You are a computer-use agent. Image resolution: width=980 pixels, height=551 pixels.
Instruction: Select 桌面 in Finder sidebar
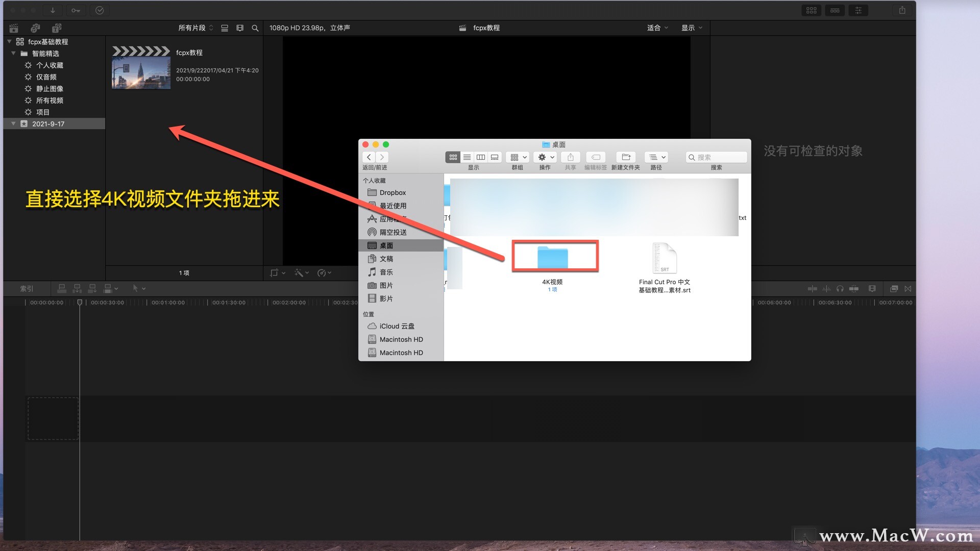pos(386,245)
